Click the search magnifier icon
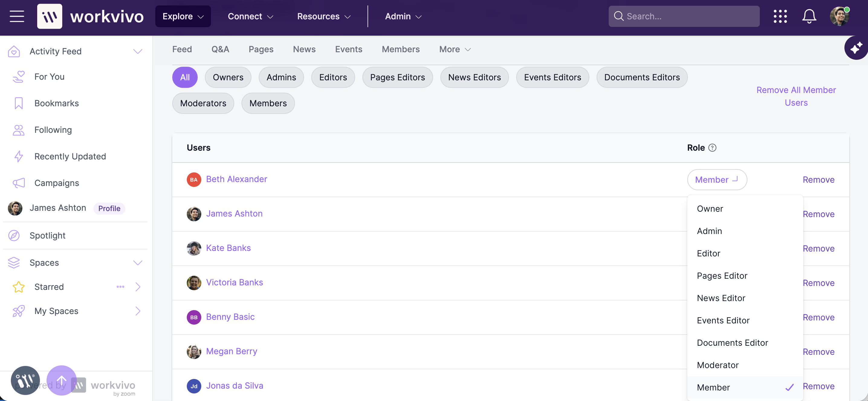868x401 pixels. [x=619, y=16]
